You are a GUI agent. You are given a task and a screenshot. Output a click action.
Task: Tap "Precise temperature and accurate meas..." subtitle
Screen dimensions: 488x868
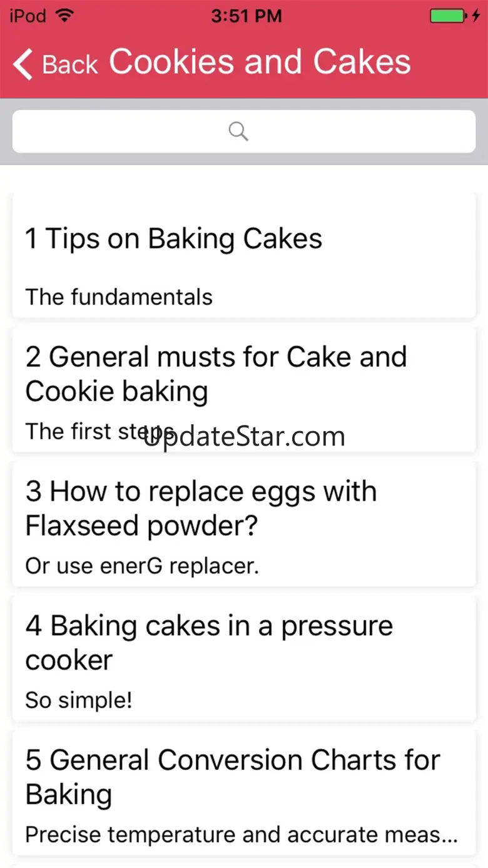click(x=241, y=835)
